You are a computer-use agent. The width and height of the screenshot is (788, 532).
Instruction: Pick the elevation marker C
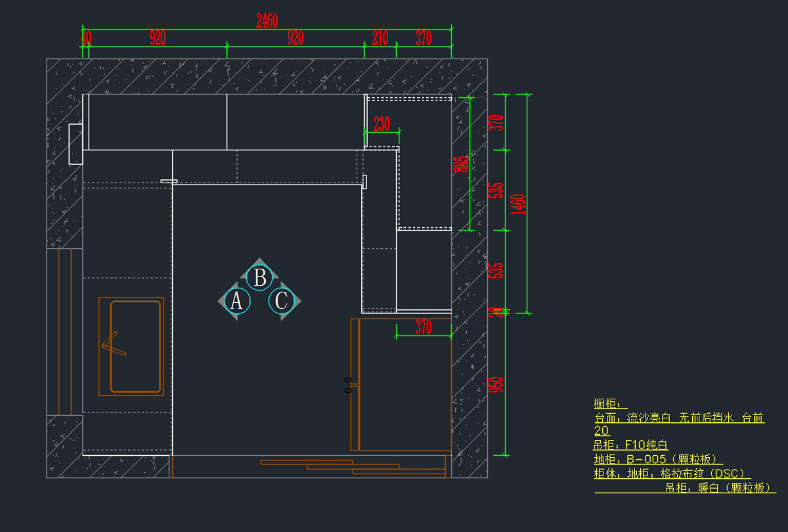(281, 301)
